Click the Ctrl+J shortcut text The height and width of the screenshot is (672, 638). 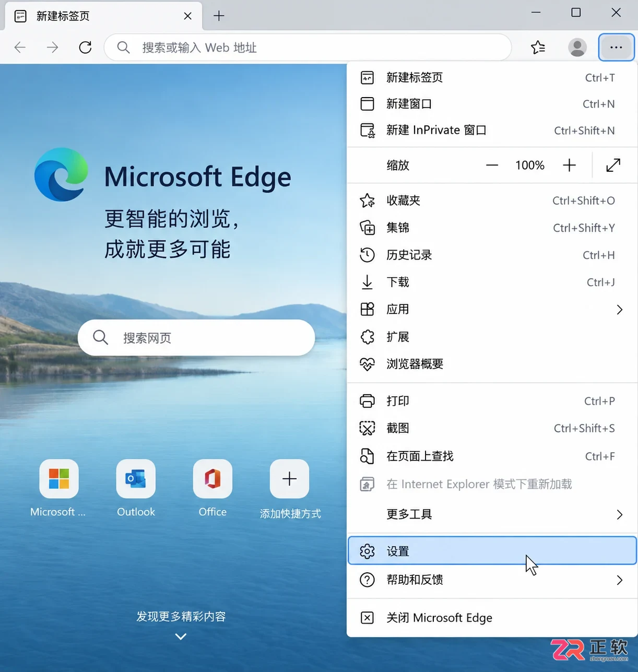point(600,282)
